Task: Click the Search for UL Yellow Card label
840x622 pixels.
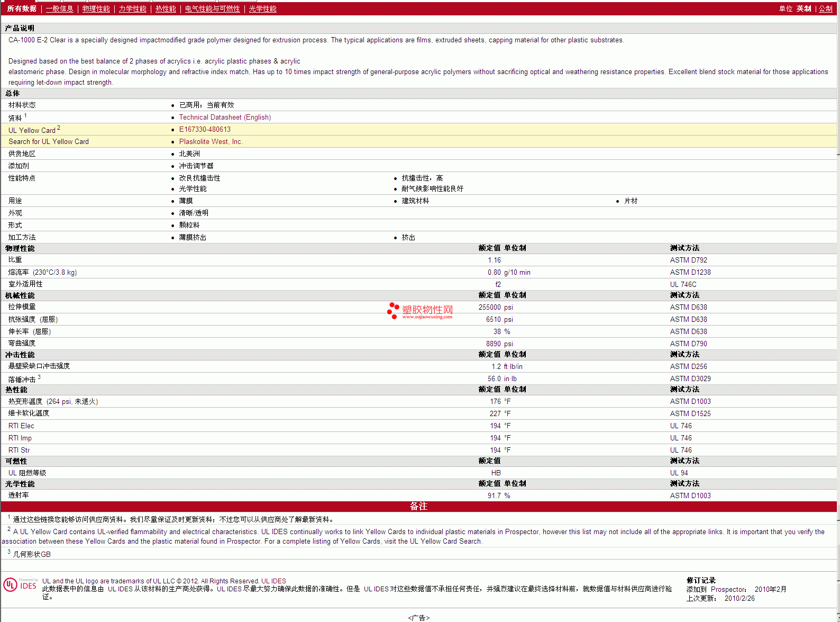Action: click(x=49, y=142)
